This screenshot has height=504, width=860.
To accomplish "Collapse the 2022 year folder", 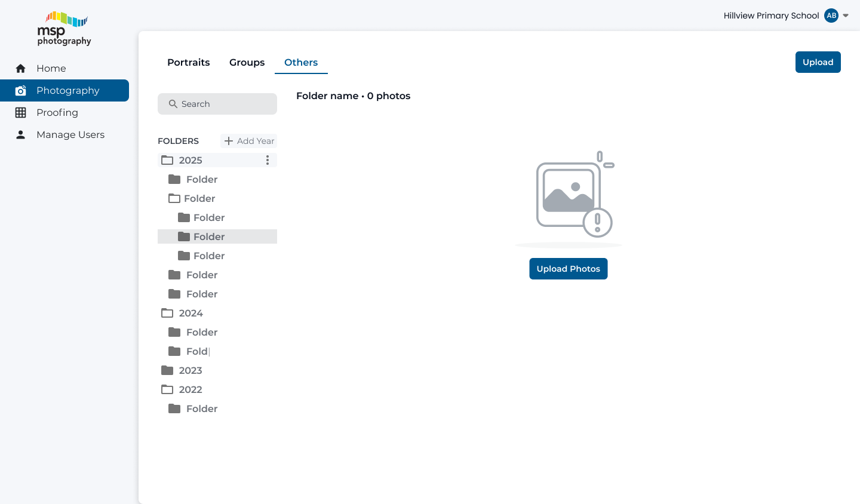I will pyautogui.click(x=167, y=389).
